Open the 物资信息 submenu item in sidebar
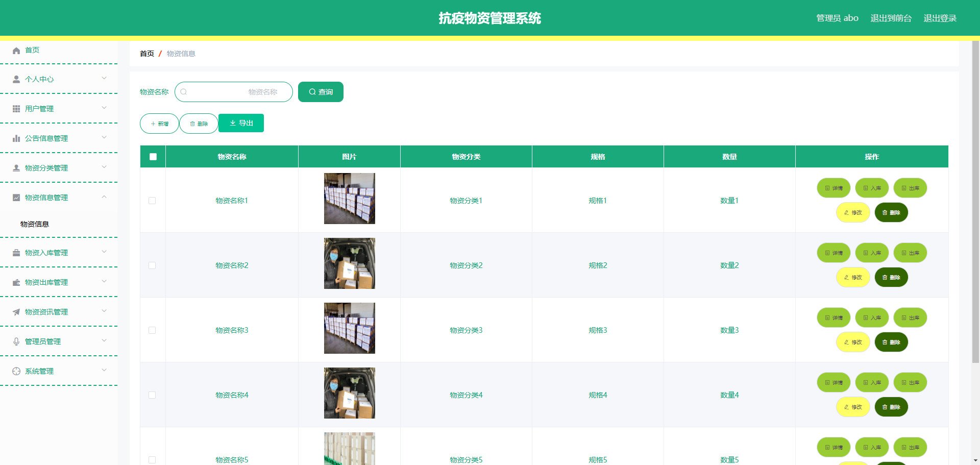This screenshot has height=465, width=980. pyautogui.click(x=35, y=224)
